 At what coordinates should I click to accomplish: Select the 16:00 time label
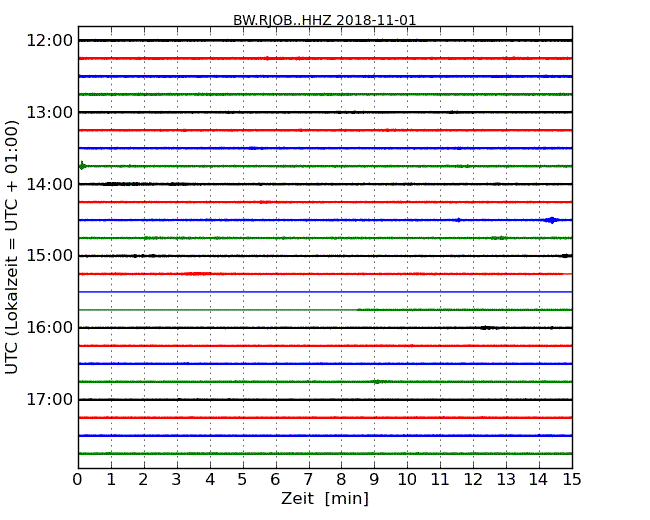pyautogui.click(x=49, y=328)
